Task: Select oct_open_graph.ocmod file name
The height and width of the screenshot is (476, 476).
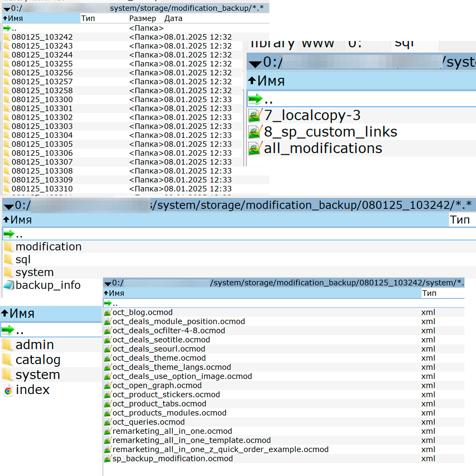Action: (x=157, y=386)
